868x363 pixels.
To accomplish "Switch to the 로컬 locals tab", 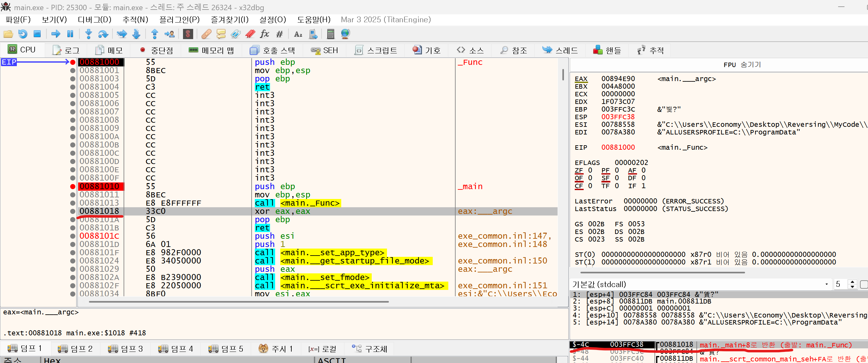I will (322, 348).
